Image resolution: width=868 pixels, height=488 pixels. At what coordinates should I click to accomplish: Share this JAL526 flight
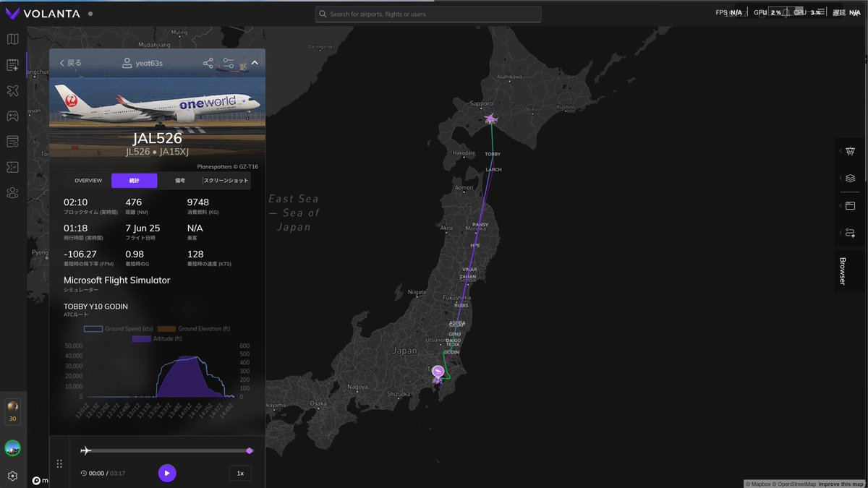pyautogui.click(x=208, y=63)
